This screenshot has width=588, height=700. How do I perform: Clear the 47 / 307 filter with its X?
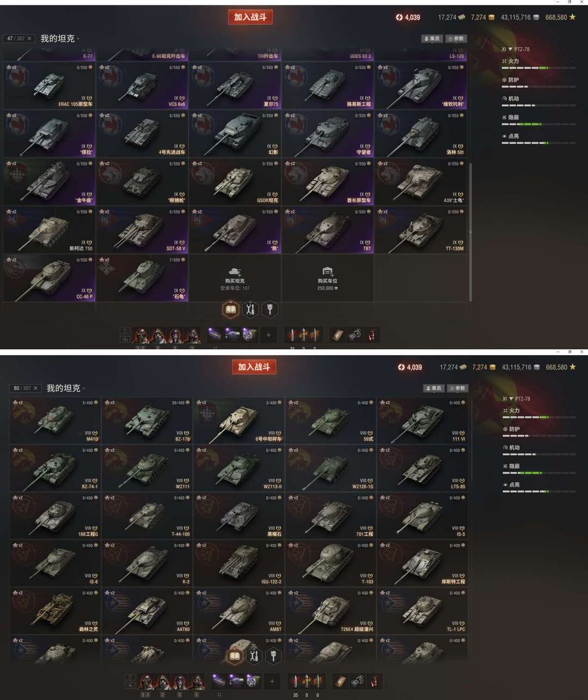(x=29, y=39)
